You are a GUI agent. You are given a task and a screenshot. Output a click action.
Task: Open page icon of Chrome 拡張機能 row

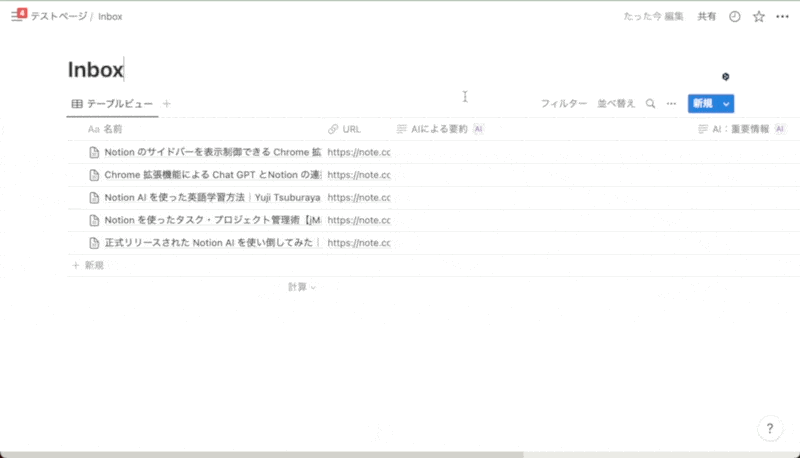94,175
